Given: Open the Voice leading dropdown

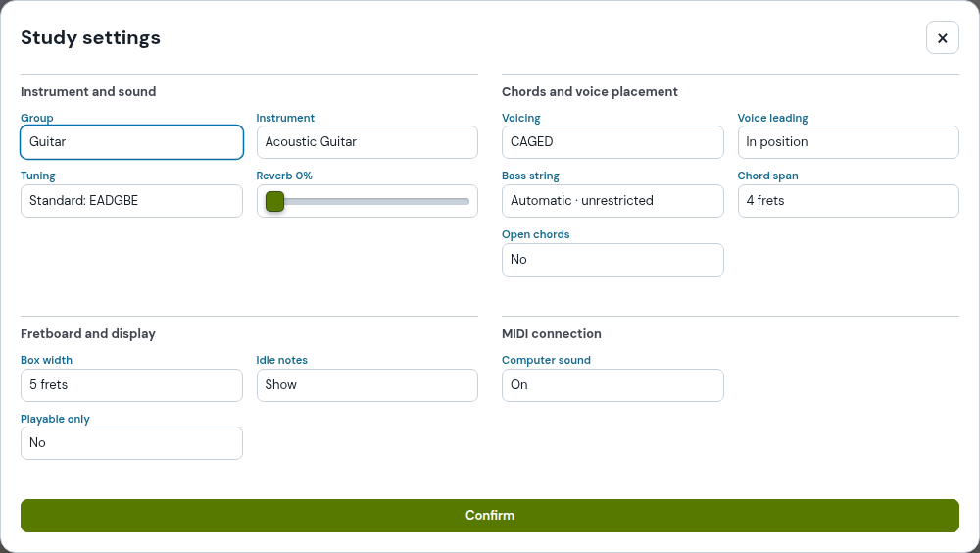Looking at the screenshot, I should pos(848,142).
